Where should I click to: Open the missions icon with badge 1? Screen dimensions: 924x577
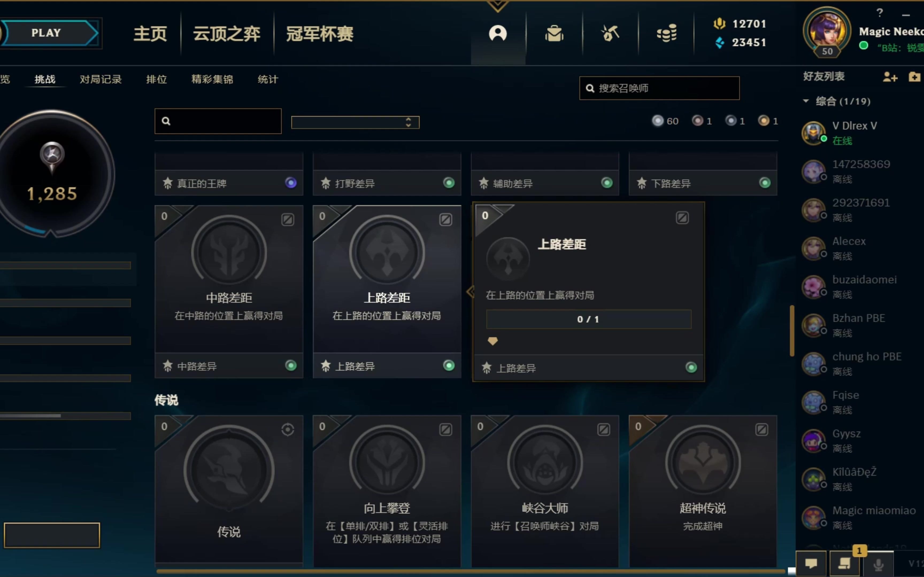(x=844, y=563)
